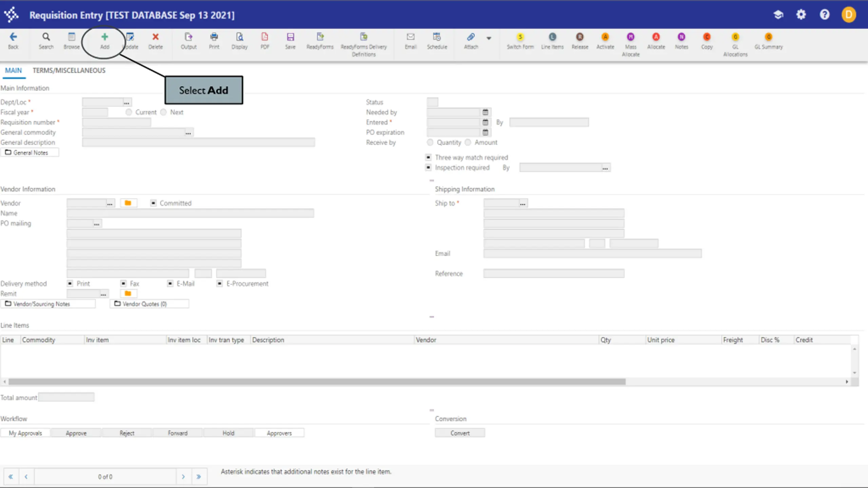Click the line items horizontal scrollbar
This screenshot has height=488, width=868.
coord(317,382)
